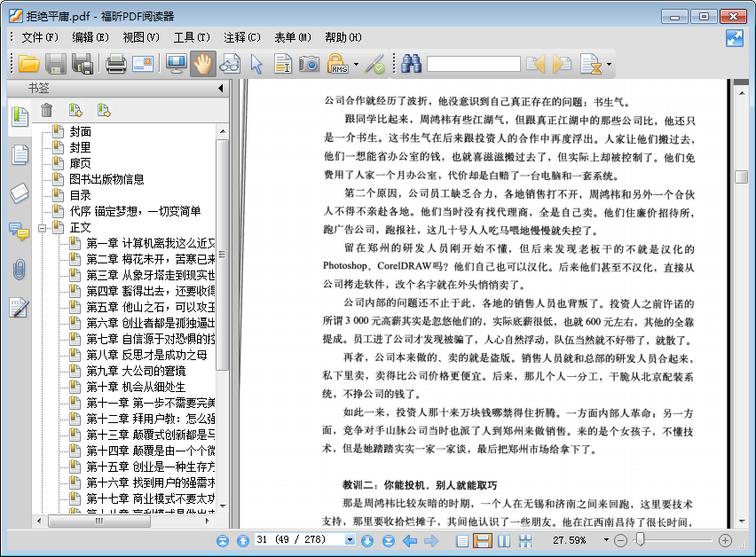This screenshot has width=756, height=557.
Task: Collapse the 正文 bookmark tree node
Action: 43,227
